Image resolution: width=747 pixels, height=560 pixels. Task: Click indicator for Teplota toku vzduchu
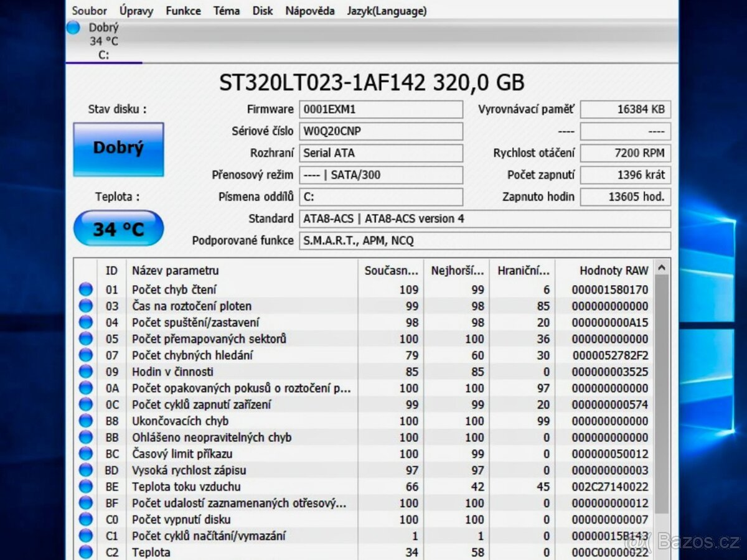pyautogui.click(x=85, y=487)
